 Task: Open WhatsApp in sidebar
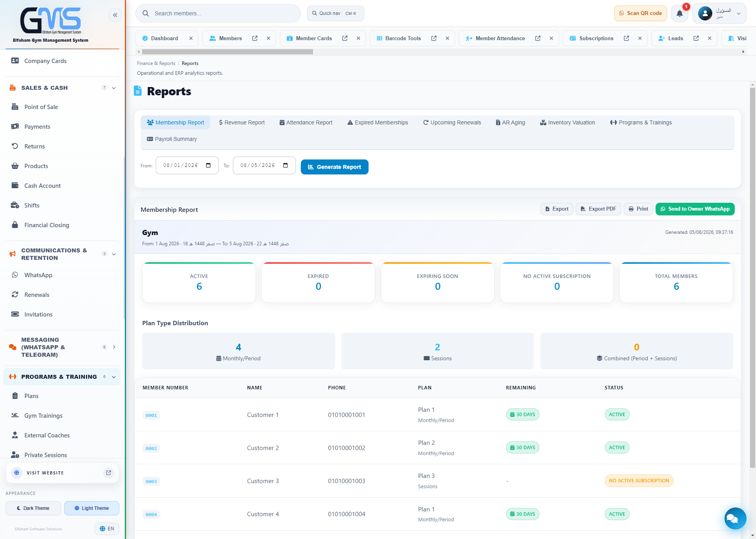point(62,275)
